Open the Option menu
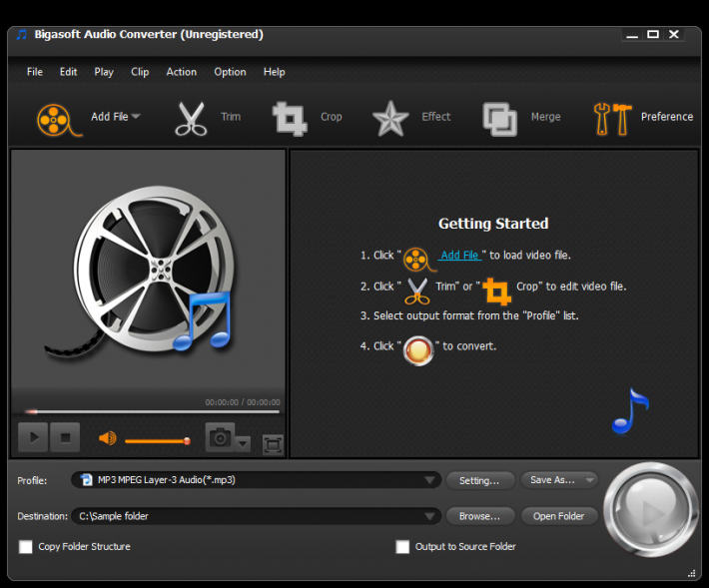Viewport: 709px width, 588px height. (230, 72)
